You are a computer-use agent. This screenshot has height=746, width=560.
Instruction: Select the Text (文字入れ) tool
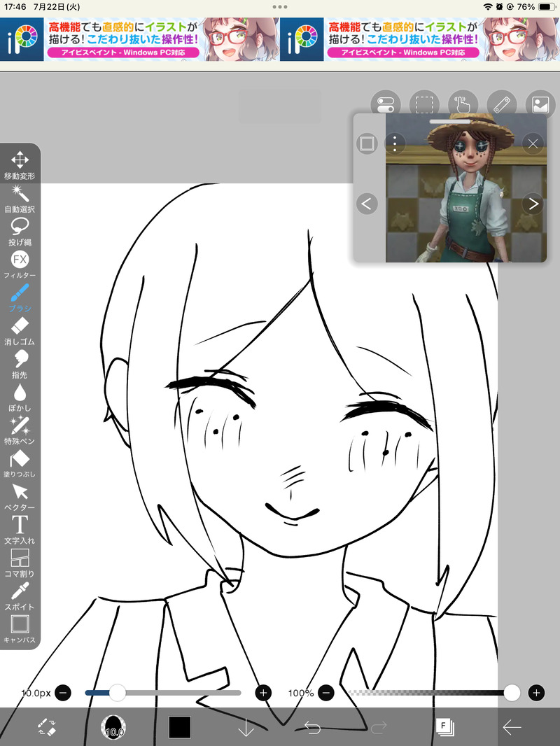coord(20,530)
